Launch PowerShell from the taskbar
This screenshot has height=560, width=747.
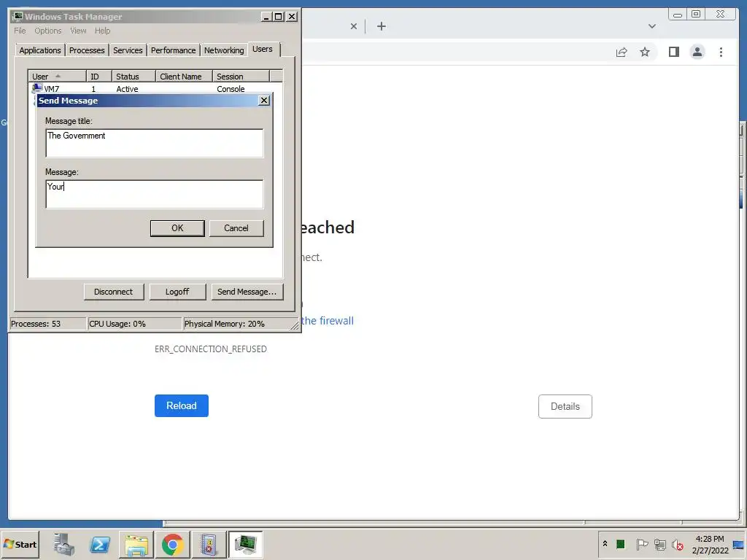click(x=100, y=544)
